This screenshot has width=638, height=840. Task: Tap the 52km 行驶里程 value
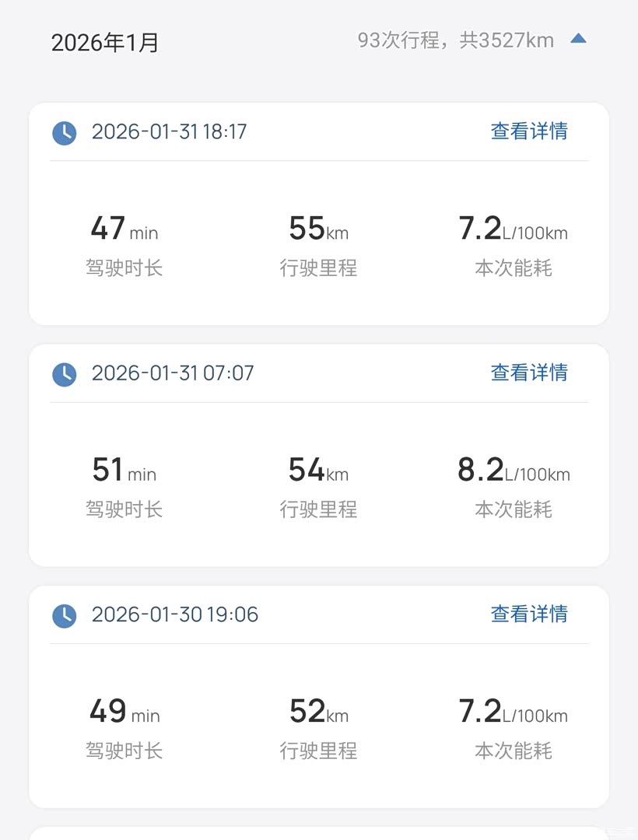coord(318,712)
